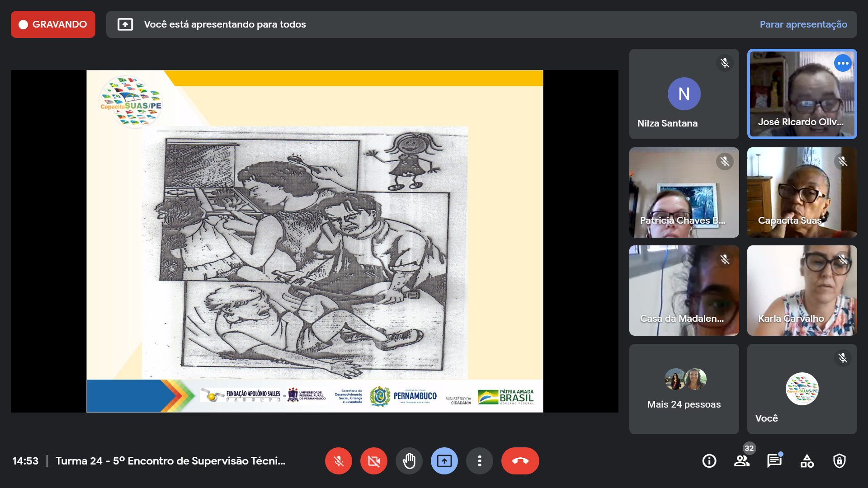Turn on the camera button

tap(373, 461)
